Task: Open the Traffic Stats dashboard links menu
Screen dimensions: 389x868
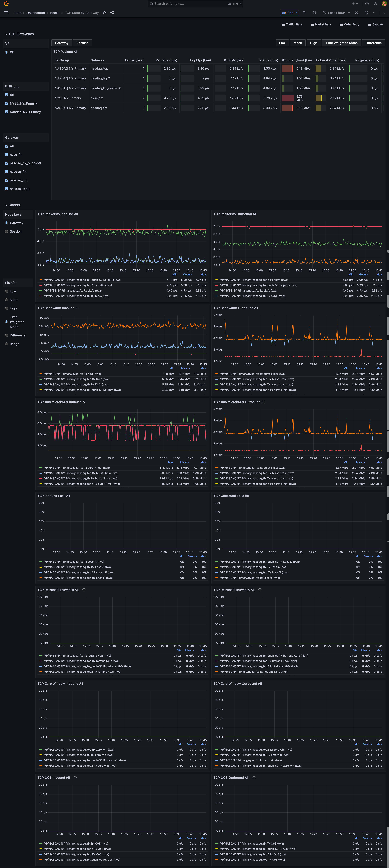Action: click(292, 25)
